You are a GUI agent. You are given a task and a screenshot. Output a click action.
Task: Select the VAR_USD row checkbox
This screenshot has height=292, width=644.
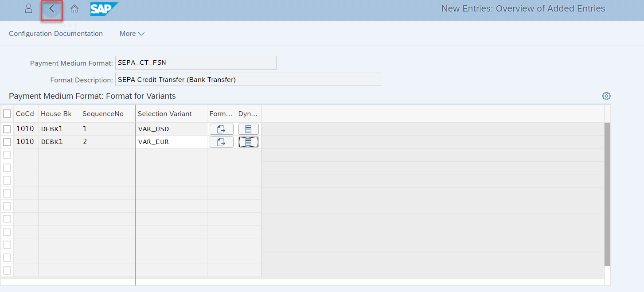[x=7, y=129]
